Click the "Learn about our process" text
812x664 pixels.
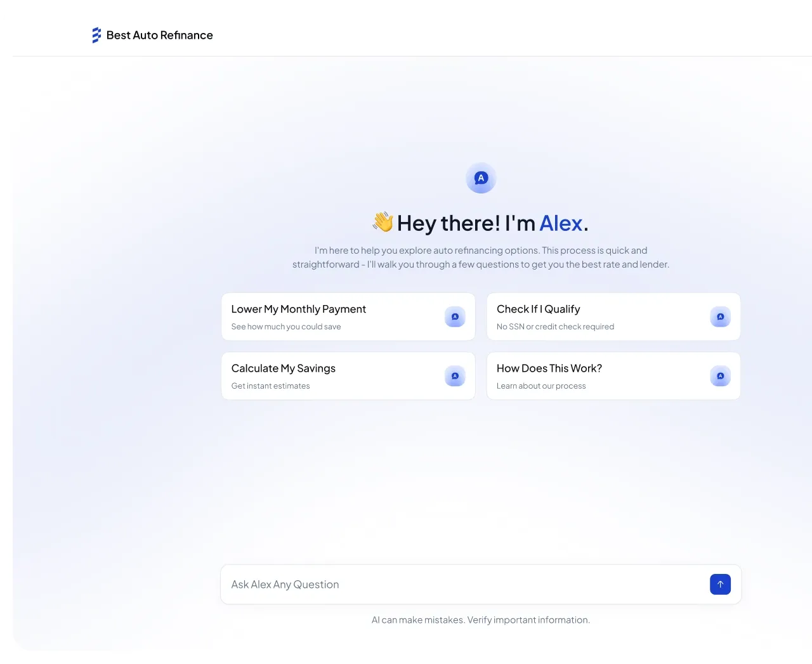(541, 386)
